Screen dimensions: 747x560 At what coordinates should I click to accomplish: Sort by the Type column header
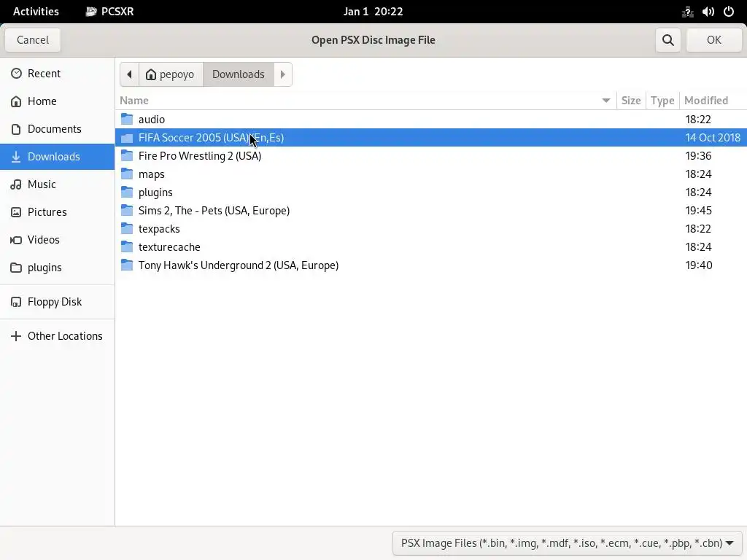click(x=662, y=101)
